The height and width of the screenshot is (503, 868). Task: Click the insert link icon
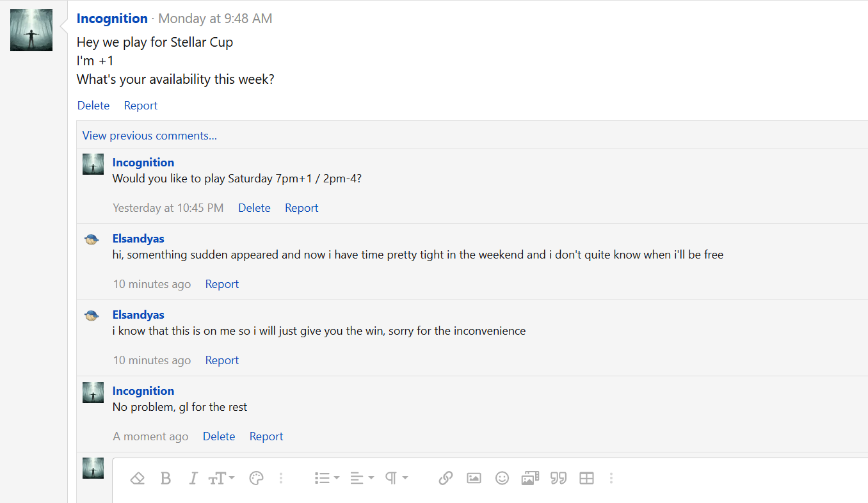[x=446, y=478]
